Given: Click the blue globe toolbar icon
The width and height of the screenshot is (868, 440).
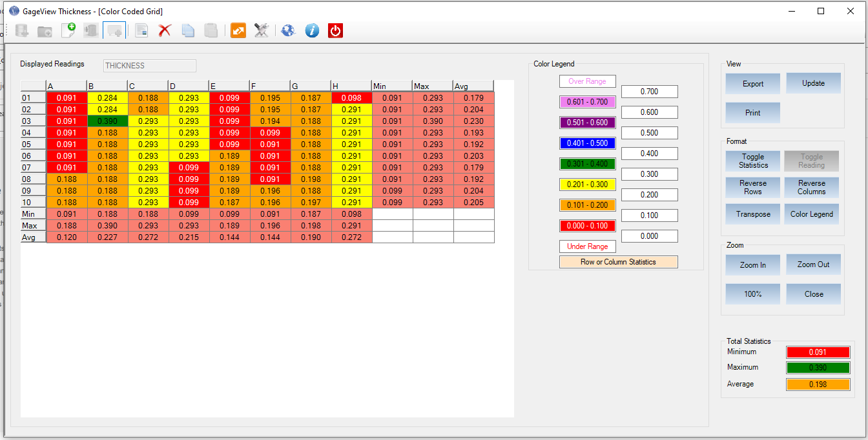Looking at the screenshot, I should [288, 30].
